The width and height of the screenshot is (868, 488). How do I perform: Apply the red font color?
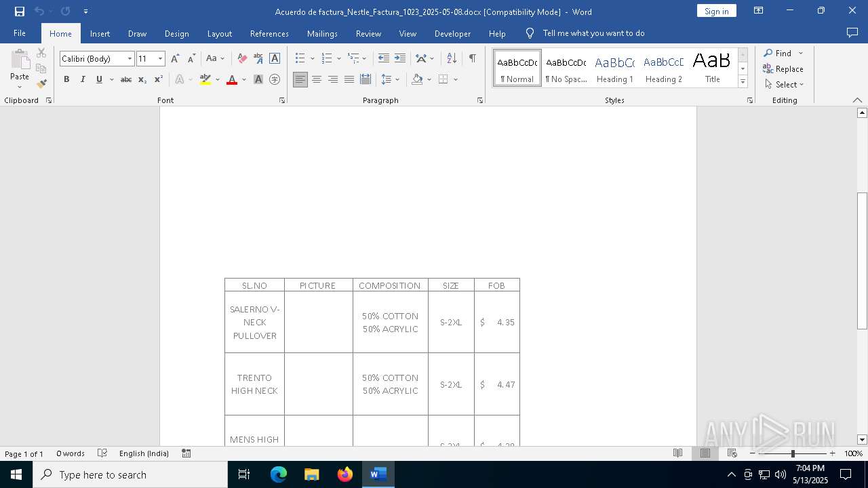pos(232,79)
